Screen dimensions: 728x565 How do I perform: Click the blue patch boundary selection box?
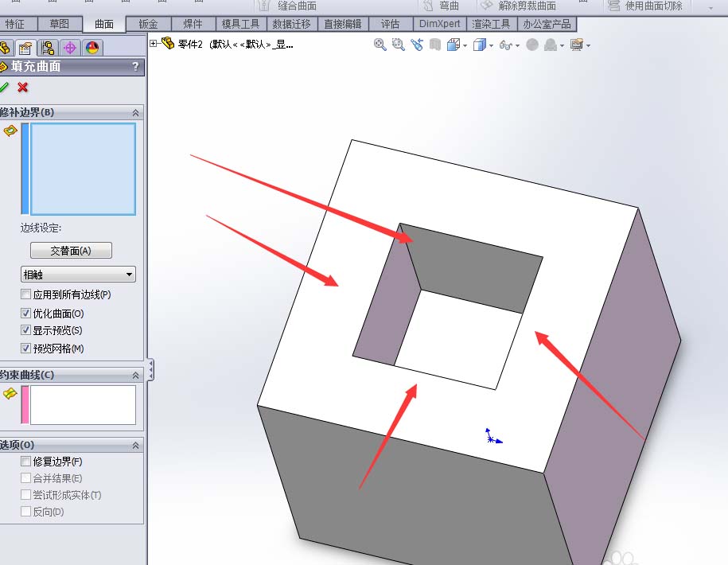click(x=83, y=169)
